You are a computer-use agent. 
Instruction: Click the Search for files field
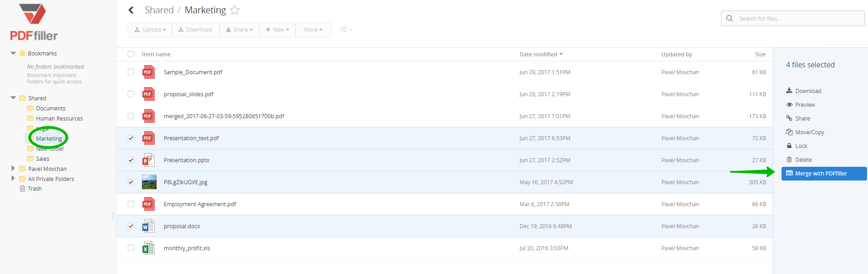tap(793, 18)
